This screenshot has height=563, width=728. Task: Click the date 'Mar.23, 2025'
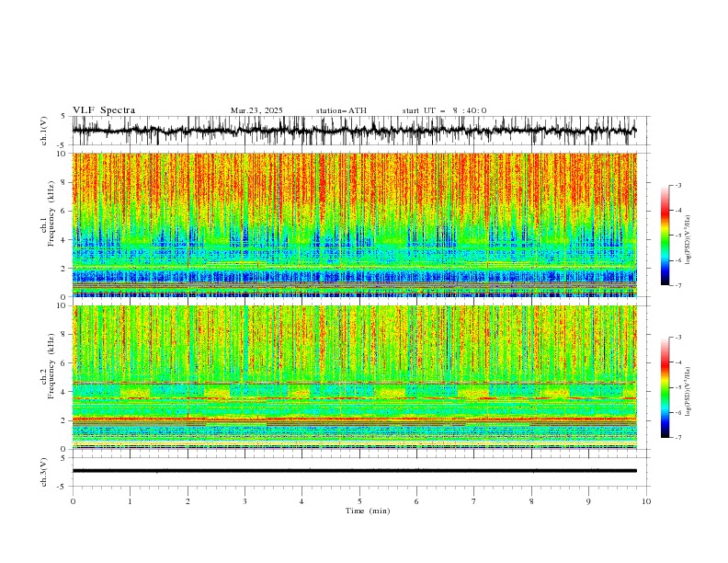point(256,110)
